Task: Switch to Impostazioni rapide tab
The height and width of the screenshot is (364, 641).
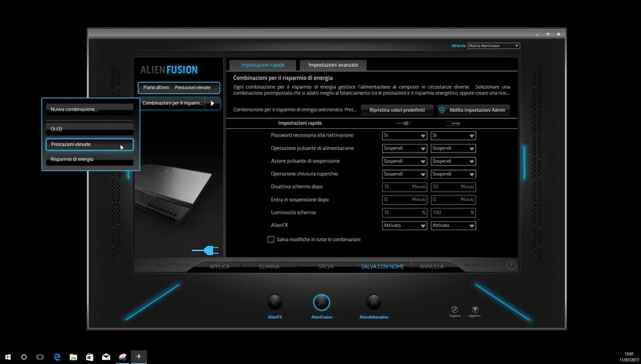Action: coord(262,65)
